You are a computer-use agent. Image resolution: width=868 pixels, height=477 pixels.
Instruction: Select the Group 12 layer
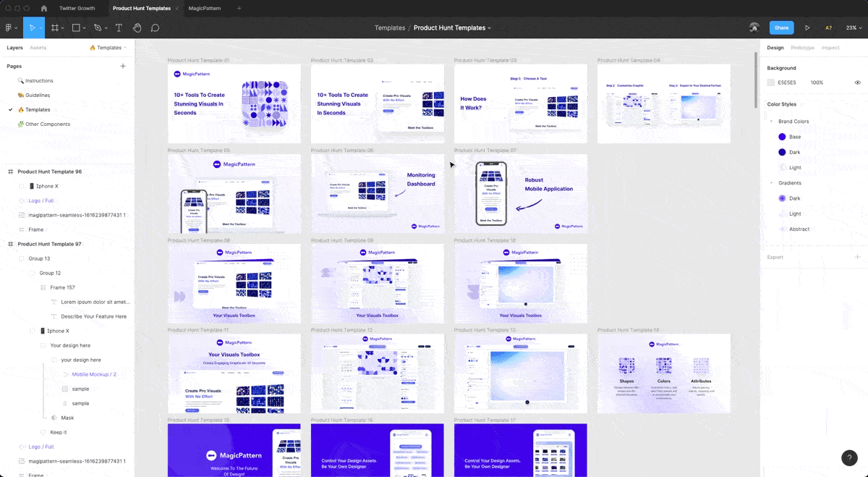pos(50,273)
